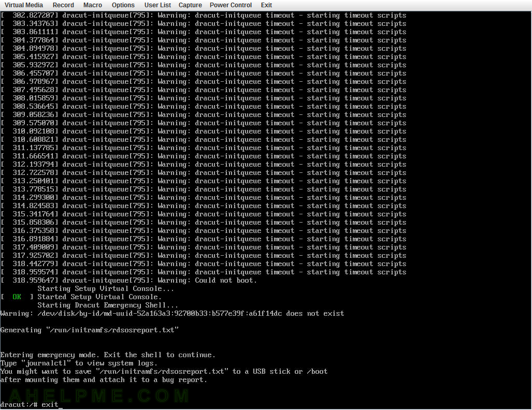Select the log line stamped 314.824583
532x410 pixels.
coord(203,206)
